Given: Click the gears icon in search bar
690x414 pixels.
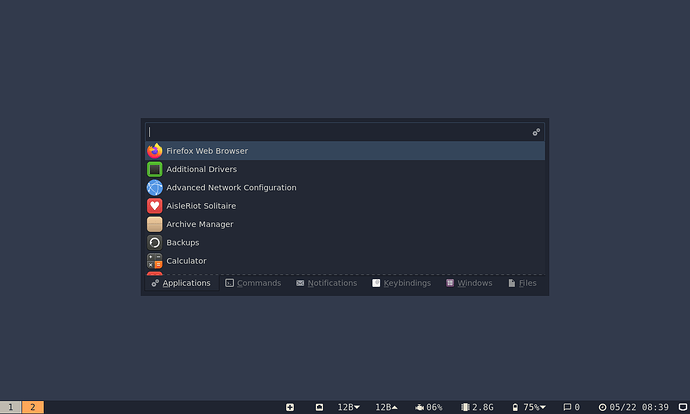Looking at the screenshot, I should click(536, 132).
